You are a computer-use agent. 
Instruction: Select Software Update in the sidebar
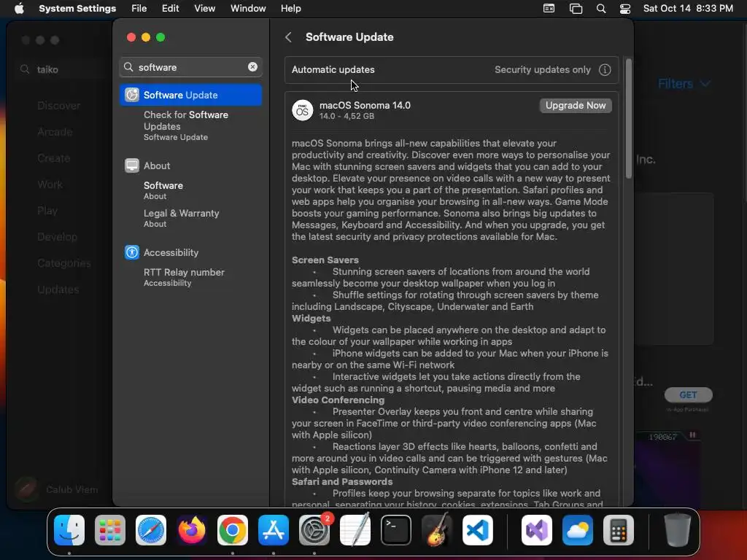pos(190,95)
